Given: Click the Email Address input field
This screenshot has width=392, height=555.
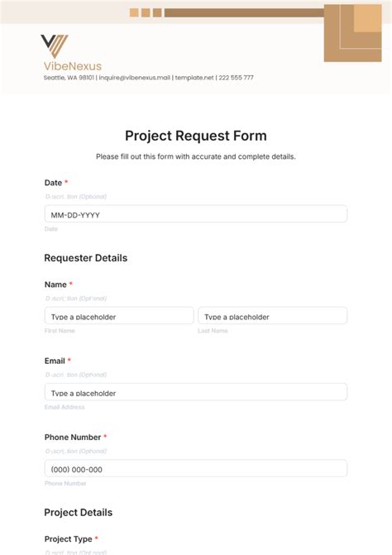Looking at the screenshot, I should 196,392.
